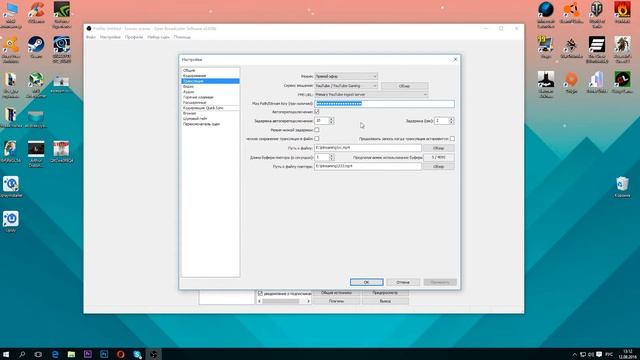The image size is (640, 360).
Task: Open the Recycle Bin on the desktop
Action: (622, 187)
